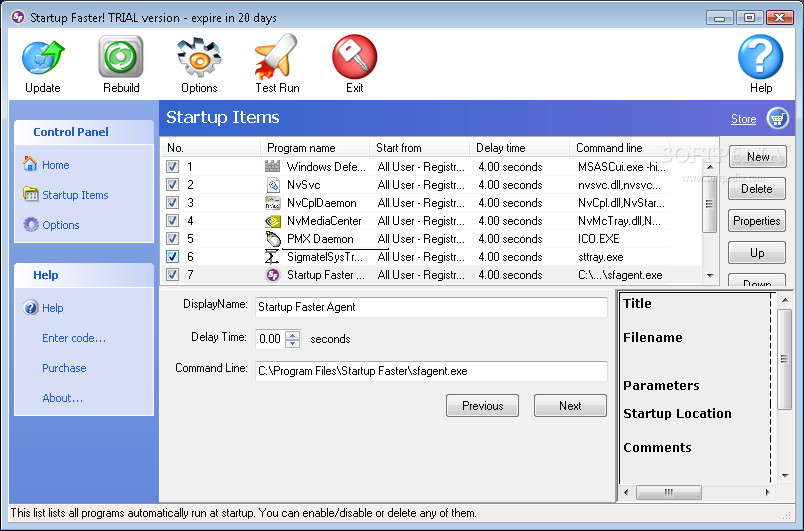Uncheck startup item 2 checkbox
The width and height of the screenshot is (804, 531).
172,185
